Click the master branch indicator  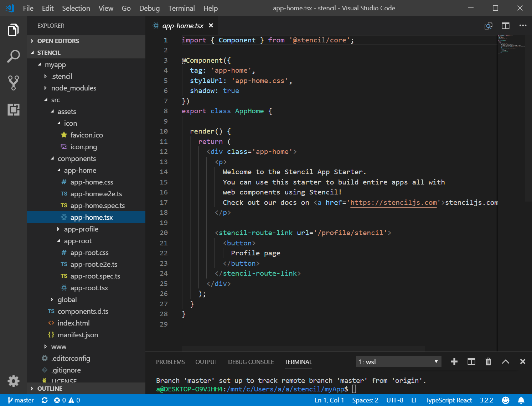pyautogui.click(x=21, y=400)
